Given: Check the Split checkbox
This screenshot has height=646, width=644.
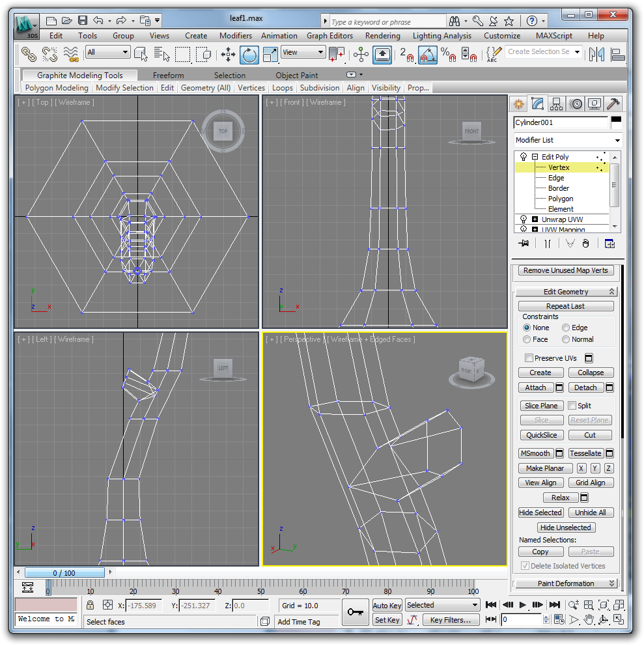Looking at the screenshot, I should click(x=572, y=406).
